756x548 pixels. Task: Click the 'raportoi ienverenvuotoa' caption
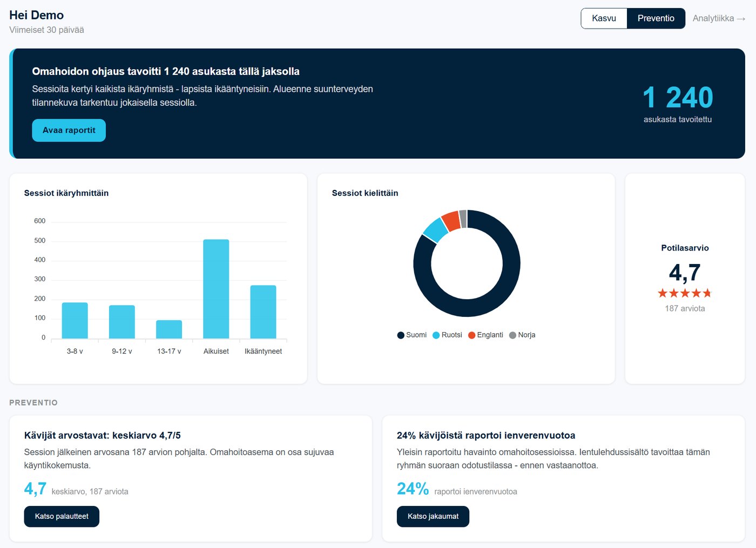pos(476,492)
